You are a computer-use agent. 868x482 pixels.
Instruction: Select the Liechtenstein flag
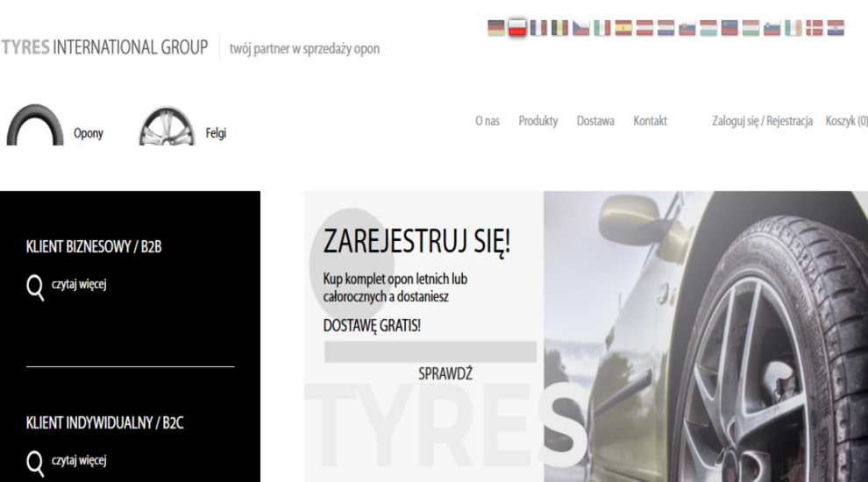729,28
